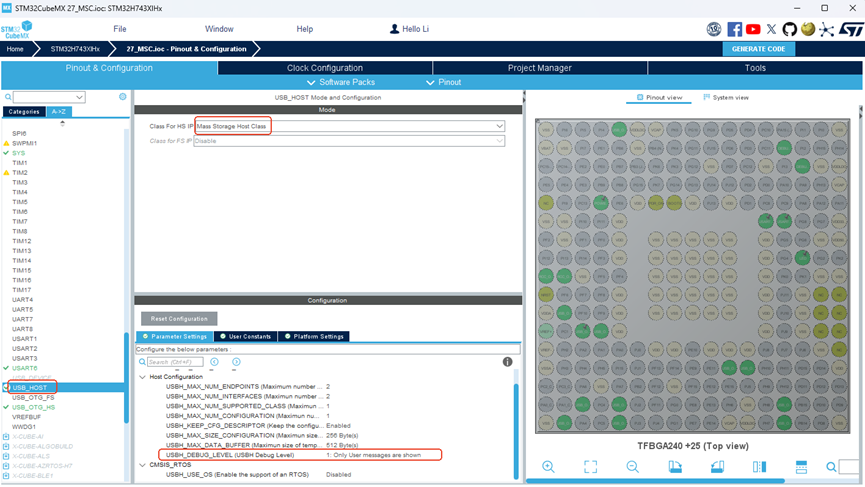Click the peripheral list vertical scrollbar
Image resolution: width=865 pixels, height=487 pixels.
point(126,377)
